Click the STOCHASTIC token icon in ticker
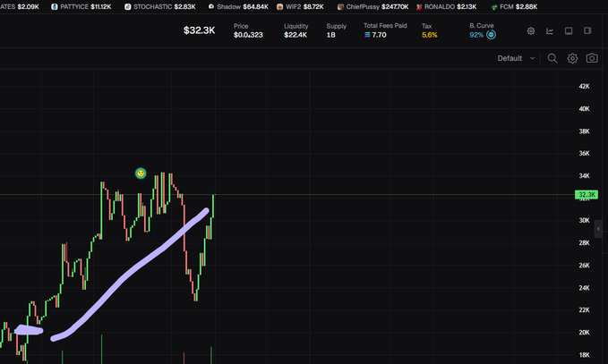 point(127,7)
